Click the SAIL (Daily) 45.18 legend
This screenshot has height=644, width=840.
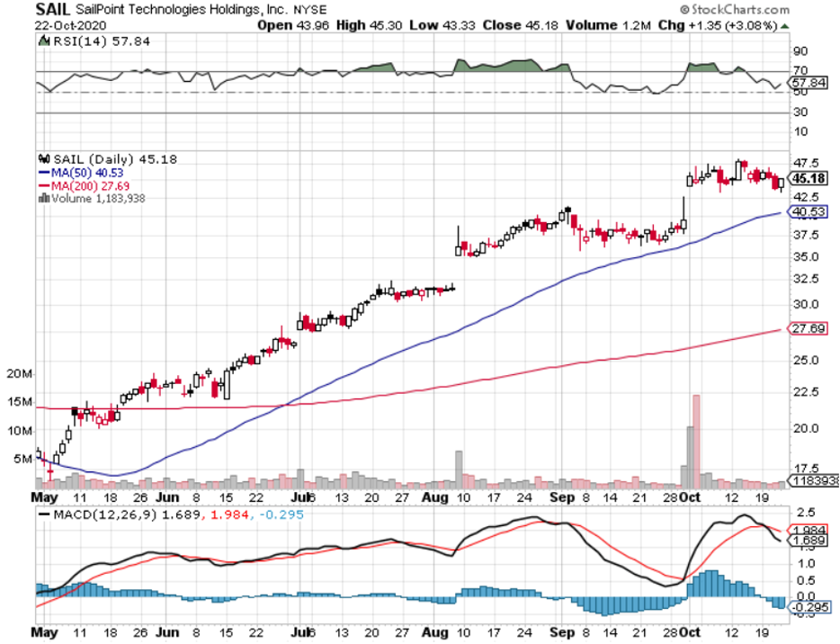point(115,159)
